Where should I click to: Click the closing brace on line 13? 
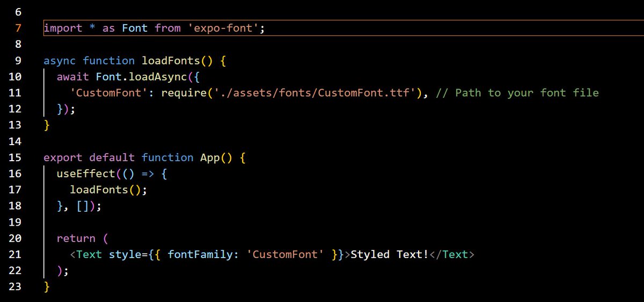47,125
